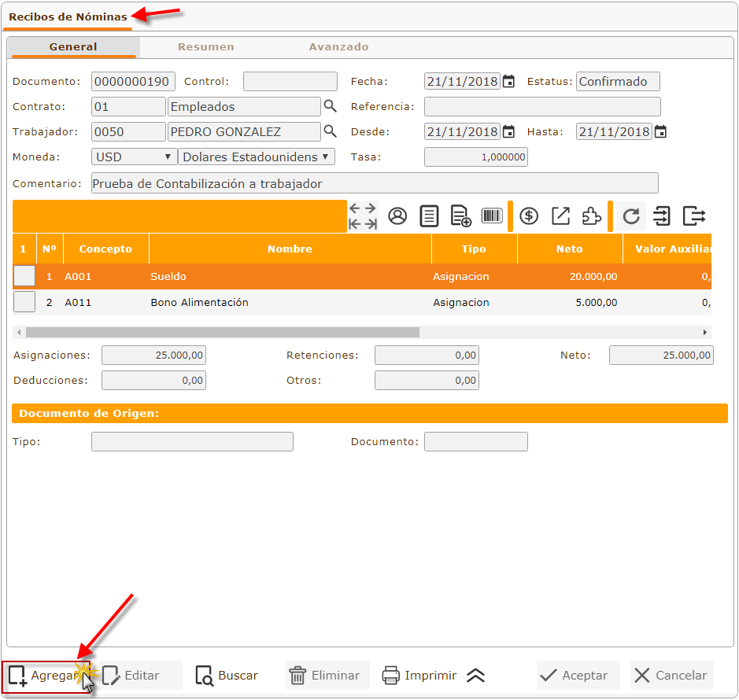Switch to the Avanzado tab
The height and width of the screenshot is (700, 739).
coord(338,46)
